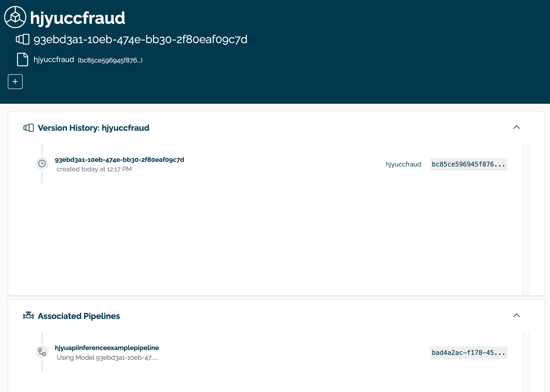Click the version icon beside the header UUID
This screenshot has height=392, width=550.
(23, 39)
